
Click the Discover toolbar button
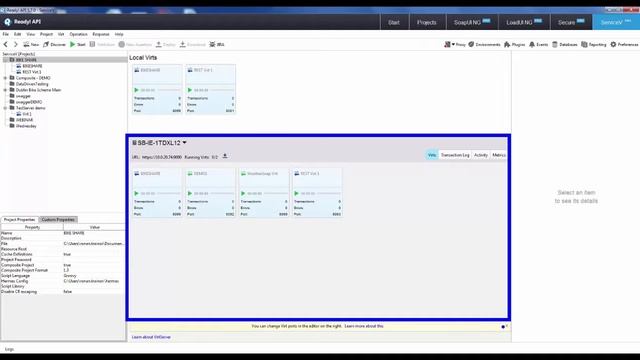tap(54, 44)
